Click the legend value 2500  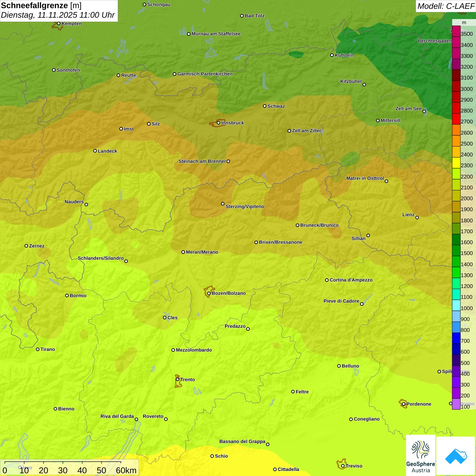tap(467, 143)
